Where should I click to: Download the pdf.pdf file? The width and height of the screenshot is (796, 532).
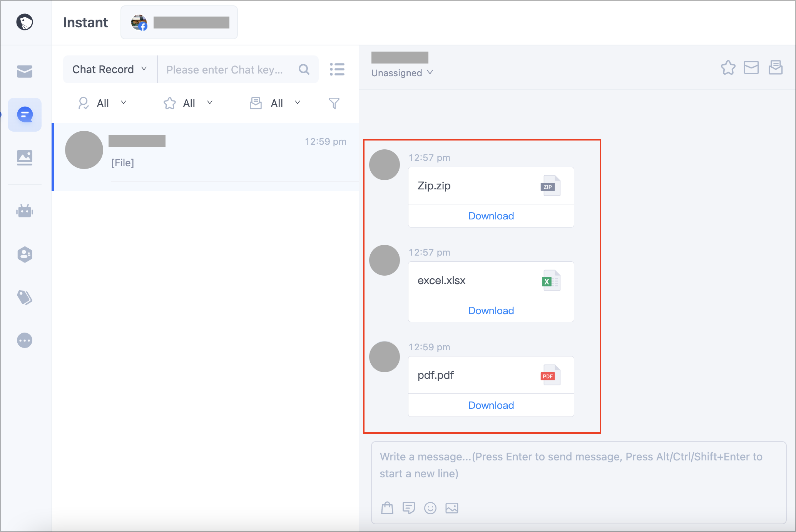491,405
